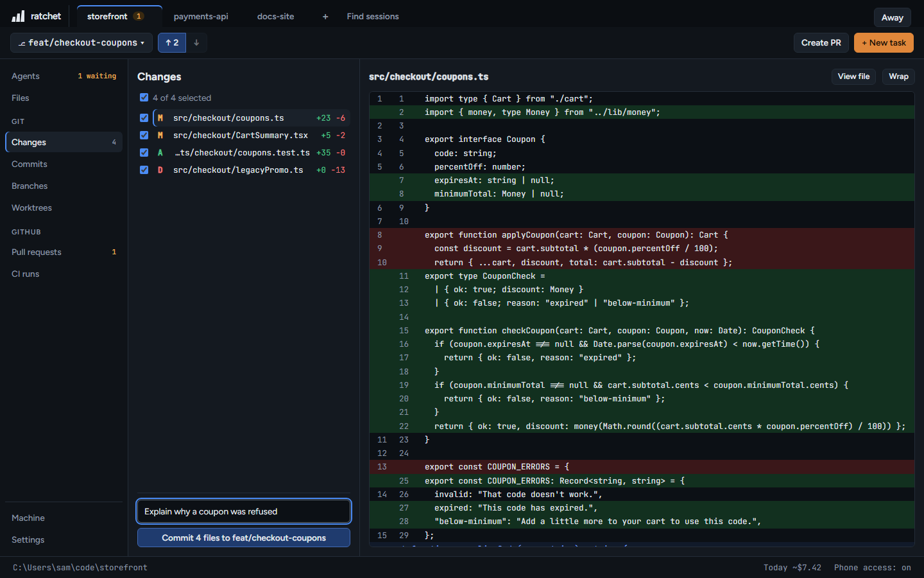The height and width of the screenshot is (578, 924).
Task: Click the src/checkout/coupons.ts diff header path
Action: (x=429, y=76)
